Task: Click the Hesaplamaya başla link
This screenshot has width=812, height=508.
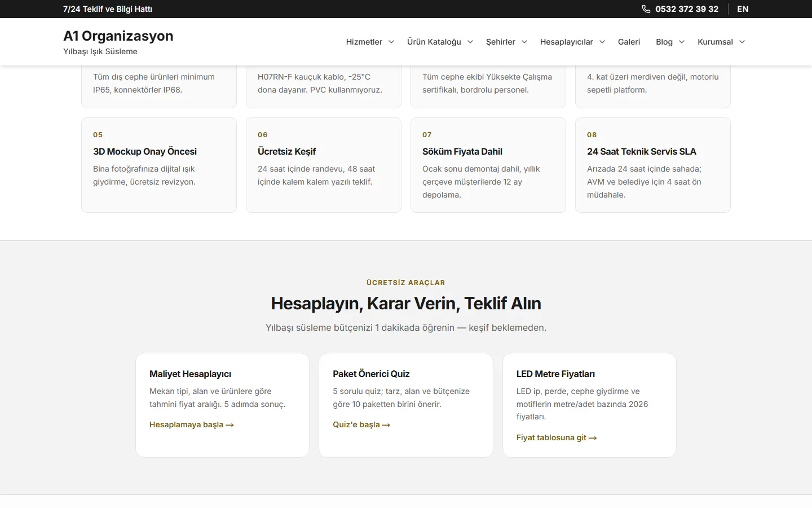Action: [x=192, y=424]
